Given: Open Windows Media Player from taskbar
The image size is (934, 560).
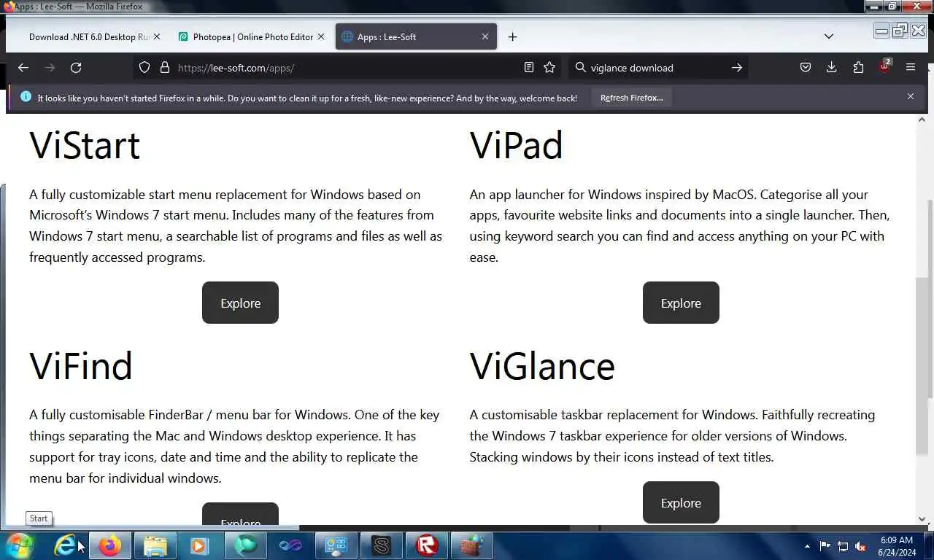Looking at the screenshot, I should 200,545.
